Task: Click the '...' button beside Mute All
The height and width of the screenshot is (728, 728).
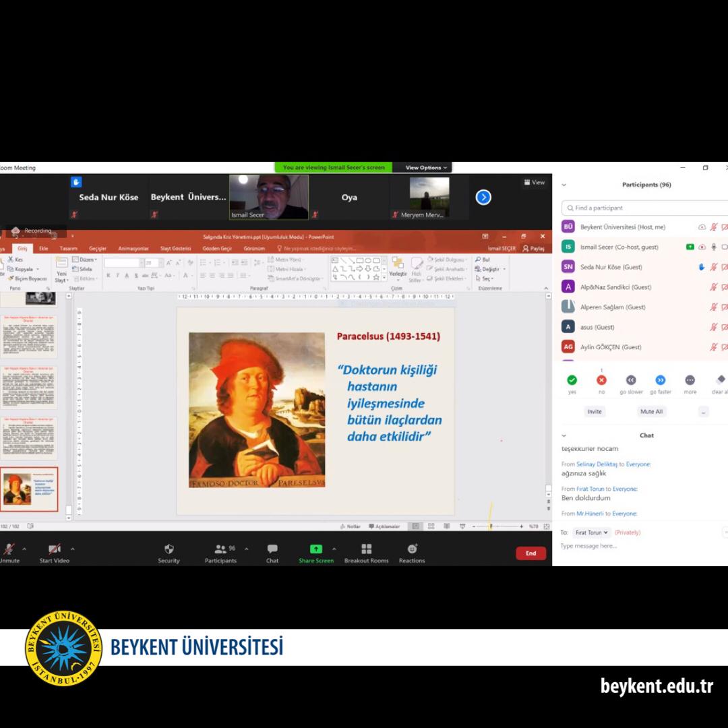Action: (x=703, y=412)
